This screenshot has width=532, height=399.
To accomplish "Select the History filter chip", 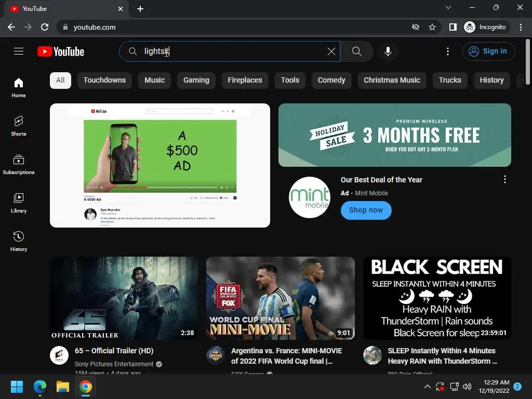I will coord(491,81).
